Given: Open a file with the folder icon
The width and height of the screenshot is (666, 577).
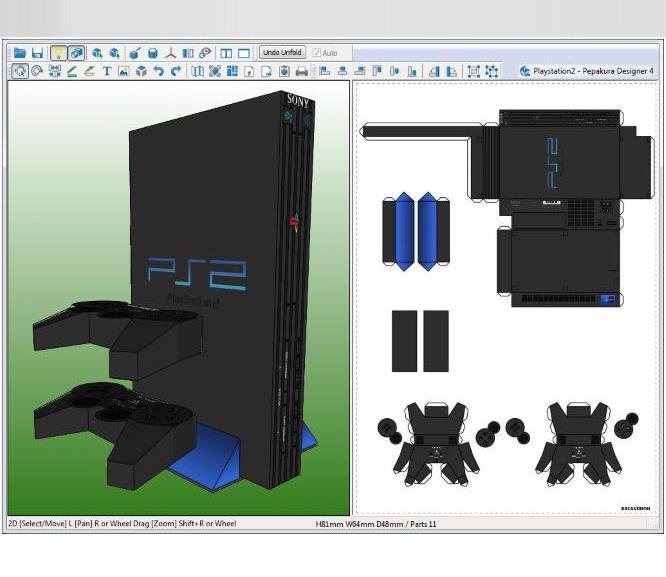Looking at the screenshot, I should [20, 53].
